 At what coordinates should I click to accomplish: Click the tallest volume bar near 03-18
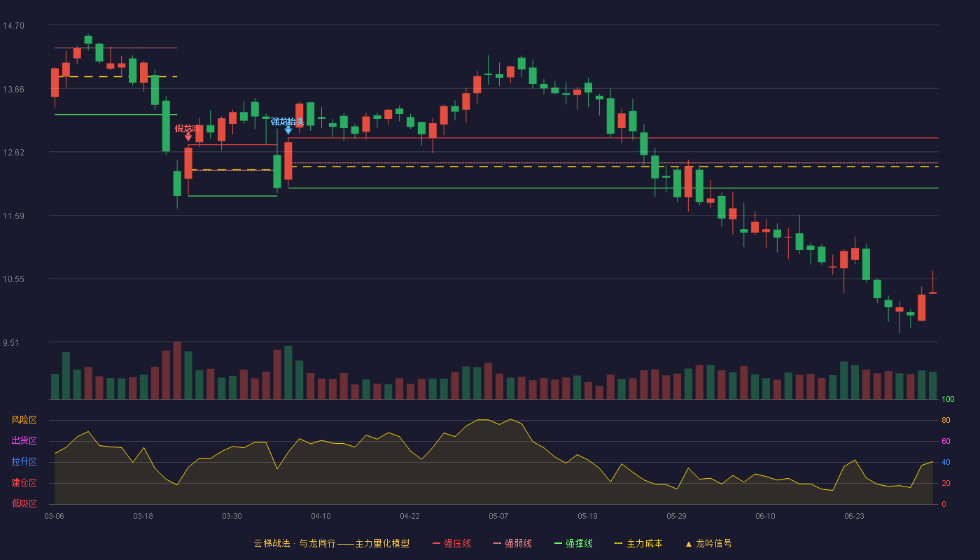(x=177, y=370)
